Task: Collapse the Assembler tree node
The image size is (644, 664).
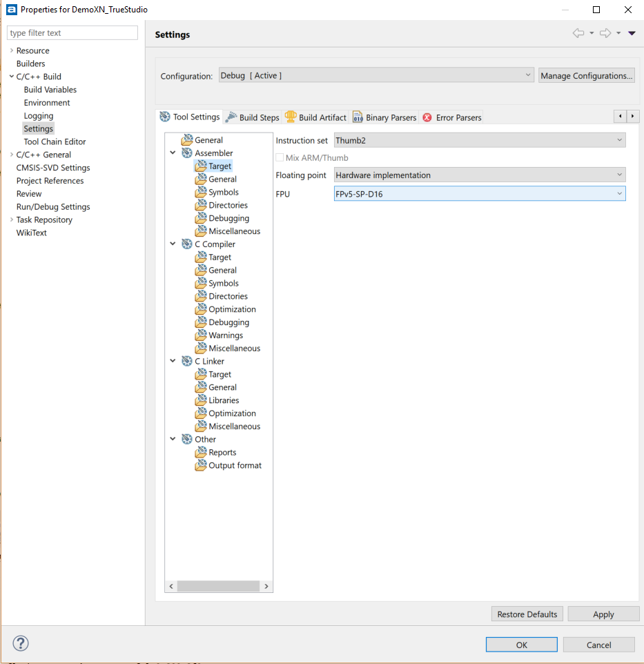Action: 173,153
